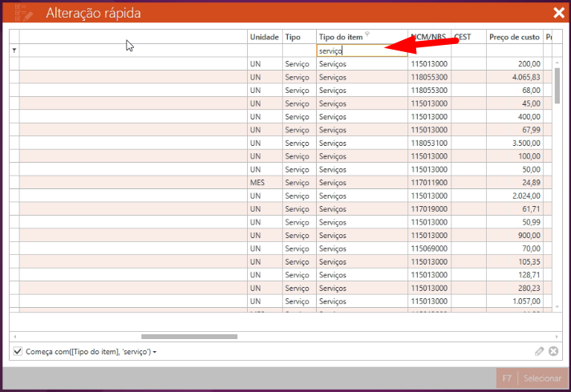Viewport: 571px width, 392px height.
Task: Click the vertical scrollbar down arrow
Action: (x=557, y=306)
